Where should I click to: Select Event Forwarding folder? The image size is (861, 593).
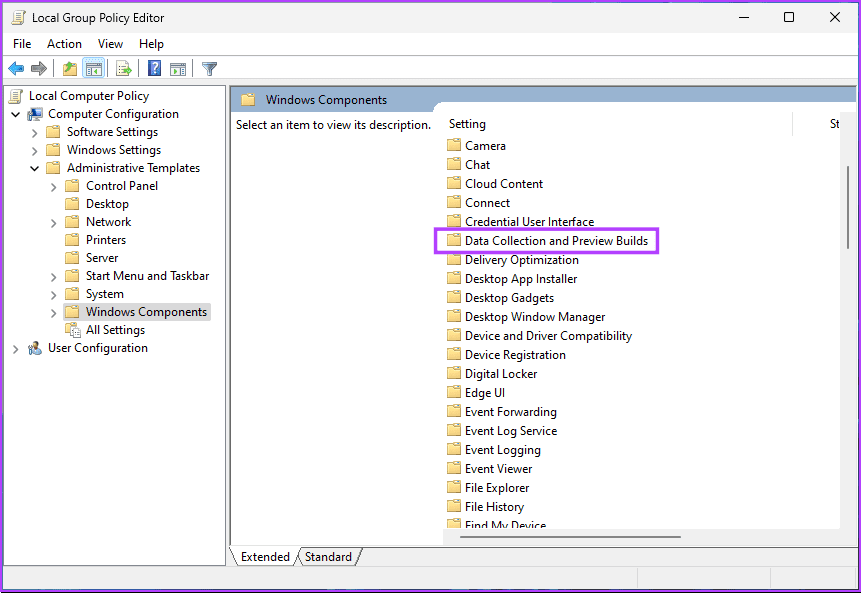(502, 411)
